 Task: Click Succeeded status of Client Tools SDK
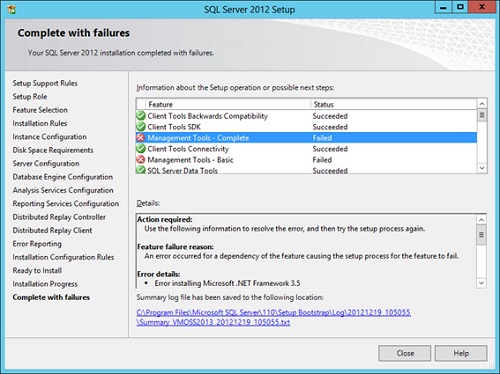click(330, 127)
